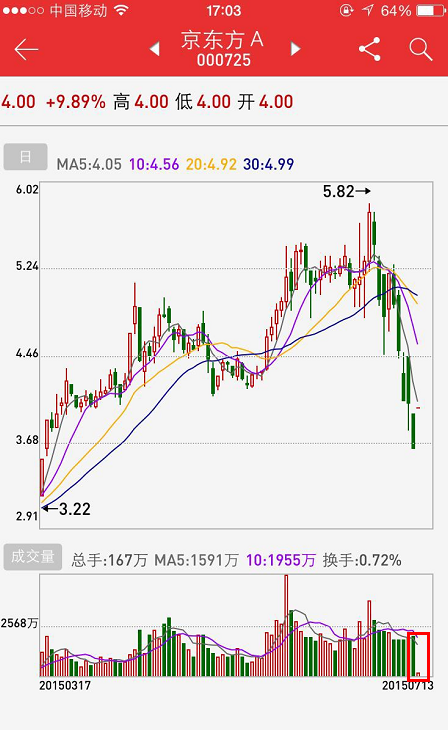
Task: Tap the +9.89% change value
Action: click(x=75, y=101)
